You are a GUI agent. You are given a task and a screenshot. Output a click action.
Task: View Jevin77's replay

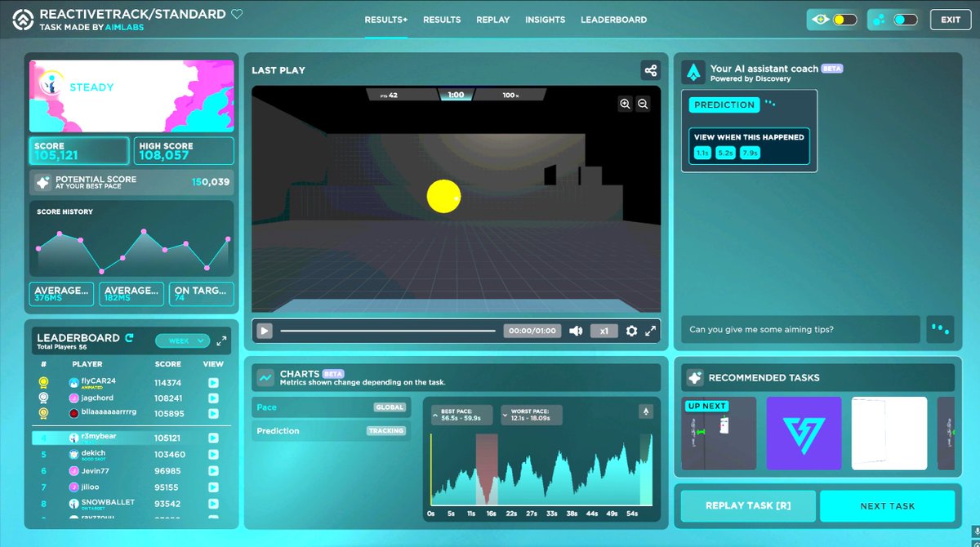pyautogui.click(x=213, y=471)
